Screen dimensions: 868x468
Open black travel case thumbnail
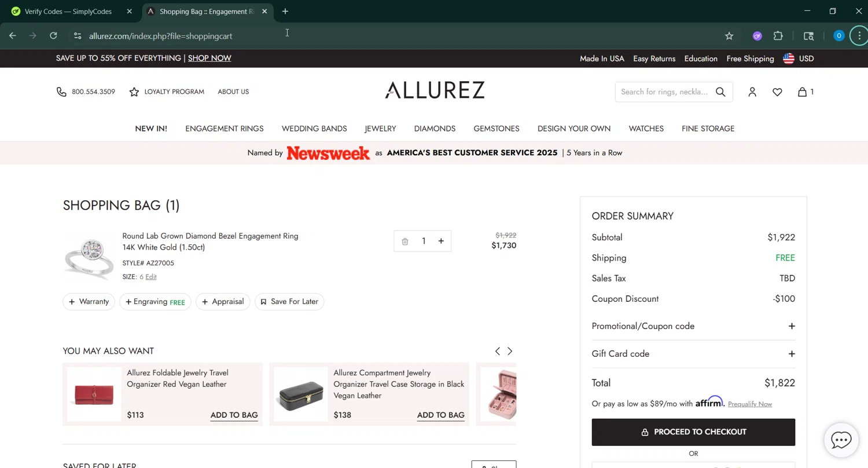pyautogui.click(x=301, y=394)
